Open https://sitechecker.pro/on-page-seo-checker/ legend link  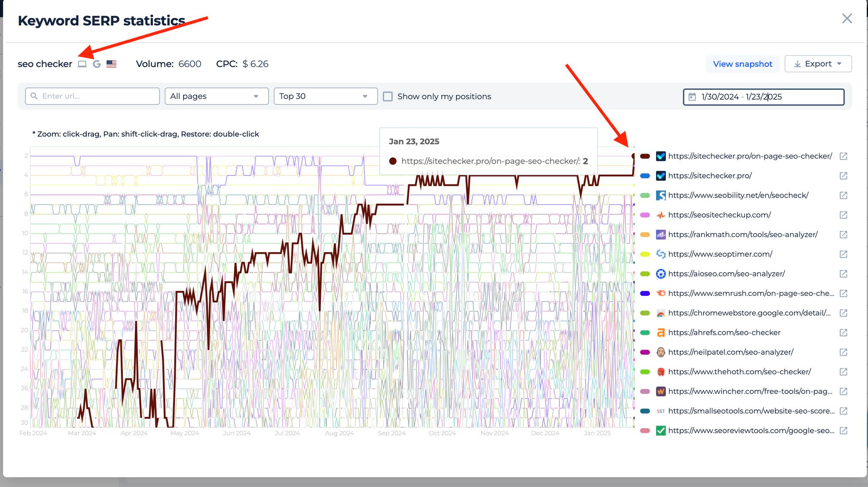750,156
